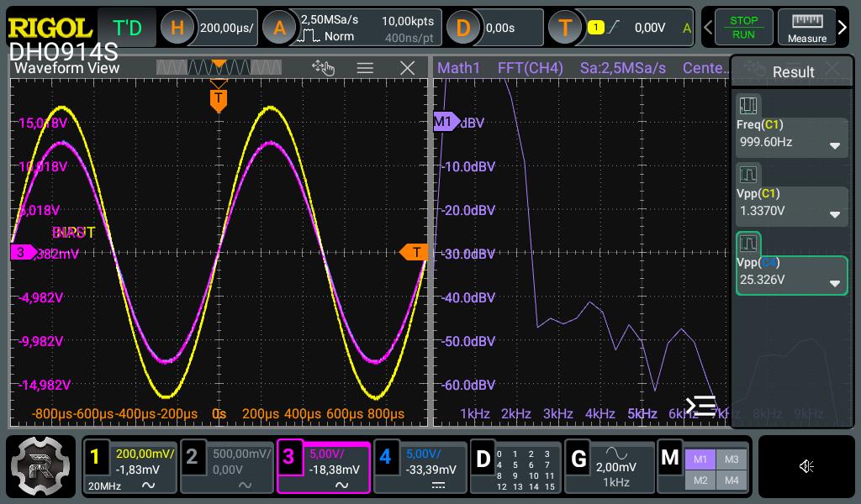
Task: Activate Waveform View move/touch icon
Action: (x=323, y=67)
